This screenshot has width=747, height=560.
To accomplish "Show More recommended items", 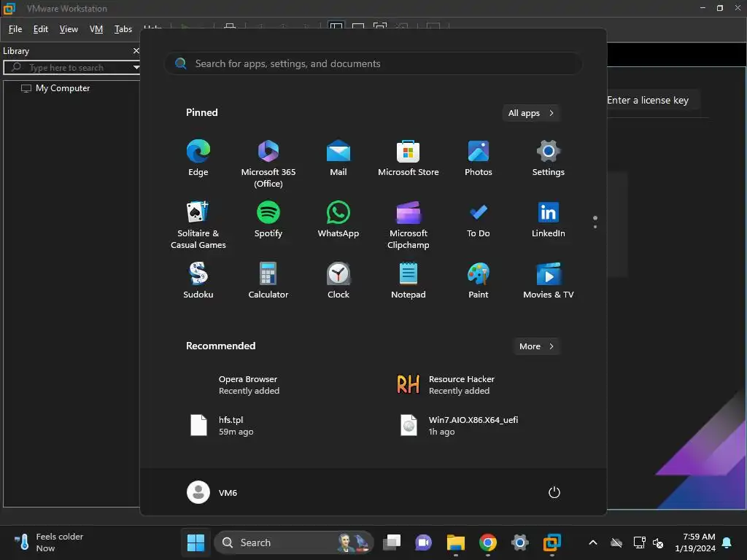I will [536, 346].
